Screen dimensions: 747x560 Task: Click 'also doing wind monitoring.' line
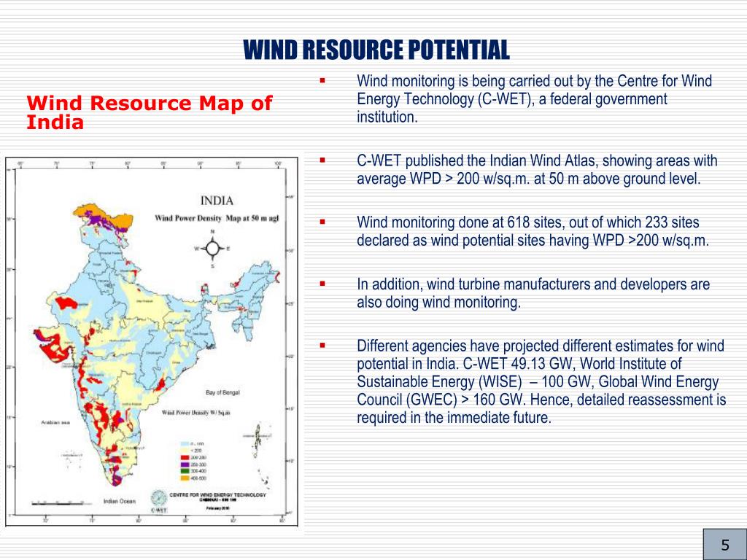(x=438, y=302)
